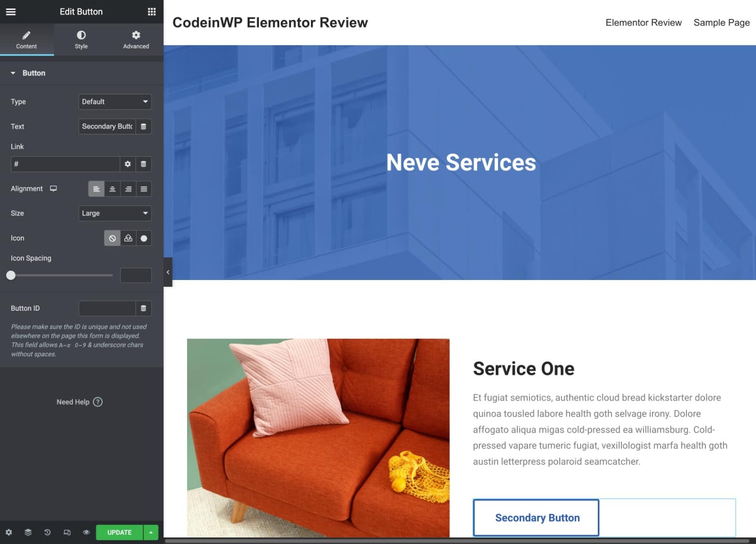Open dynamic tags for Button Text

(x=144, y=126)
